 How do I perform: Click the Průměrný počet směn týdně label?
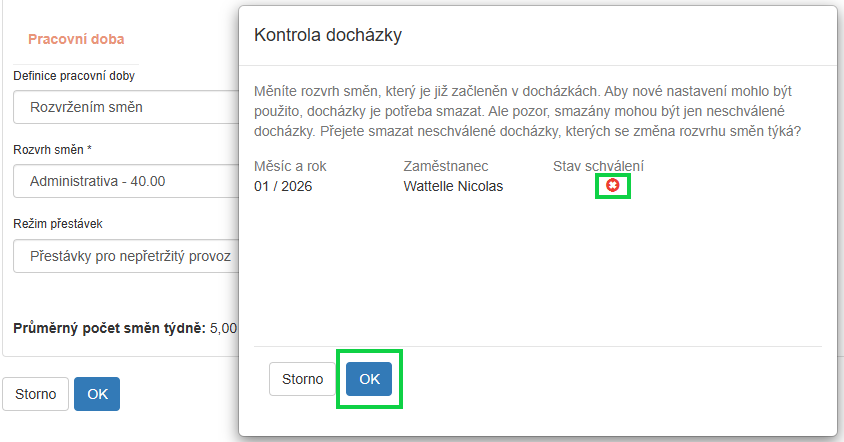coord(108,328)
